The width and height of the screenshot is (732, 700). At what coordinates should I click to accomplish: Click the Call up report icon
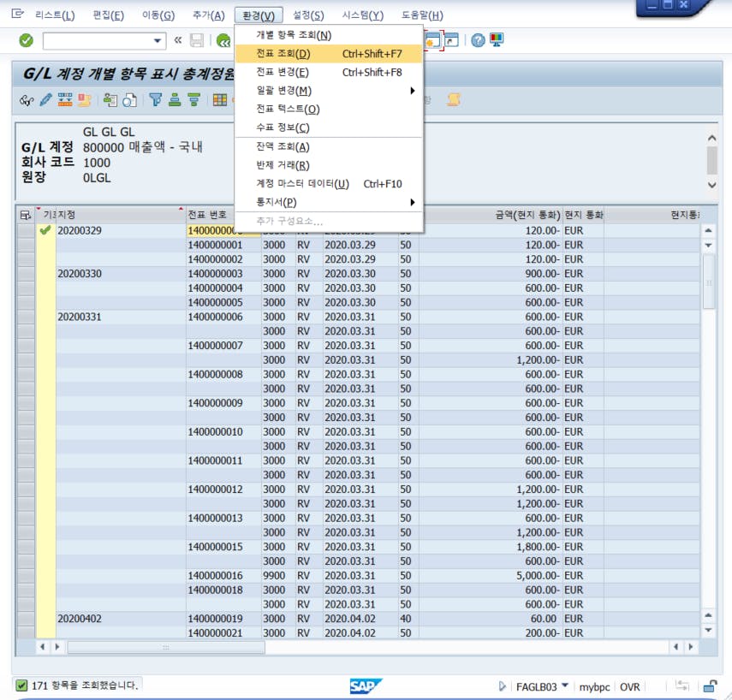110,99
